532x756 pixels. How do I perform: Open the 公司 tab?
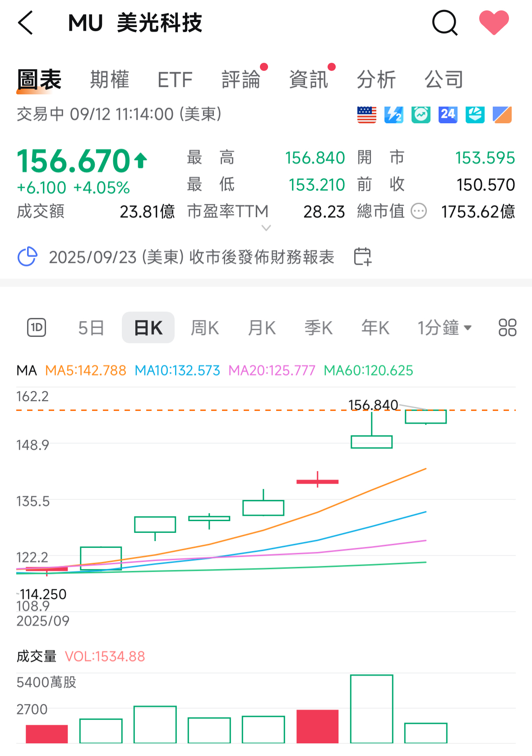coord(444,80)
